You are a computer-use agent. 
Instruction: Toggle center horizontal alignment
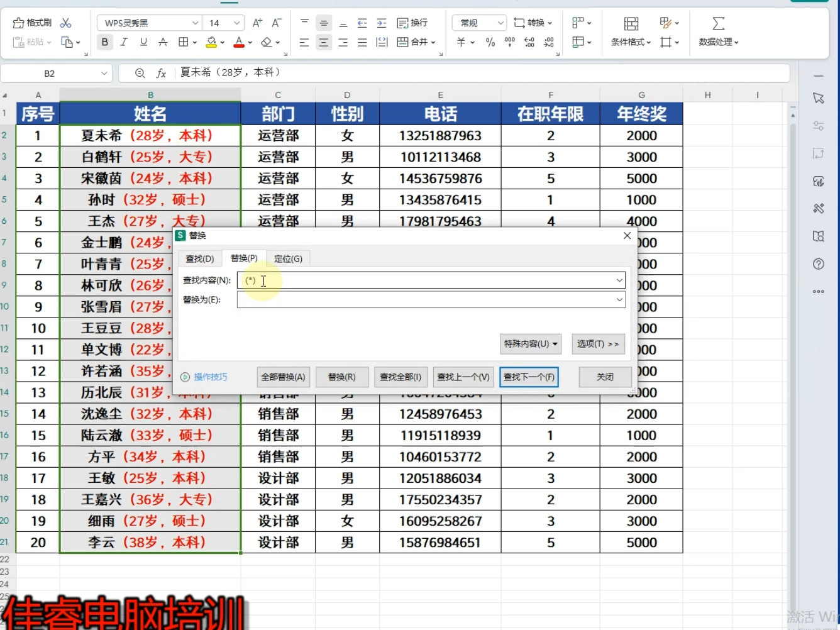tap(324, 42)
